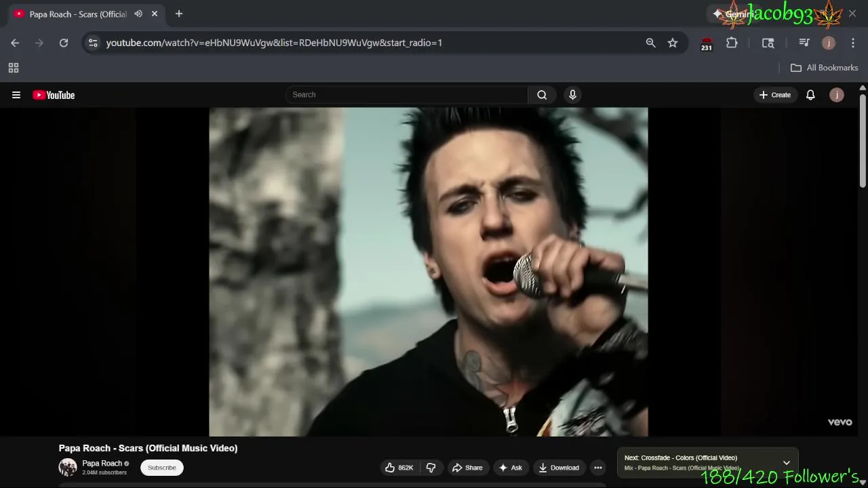The image size is (868, 488).
Task: Open the All Bookmarks folder
Action: 824,68
